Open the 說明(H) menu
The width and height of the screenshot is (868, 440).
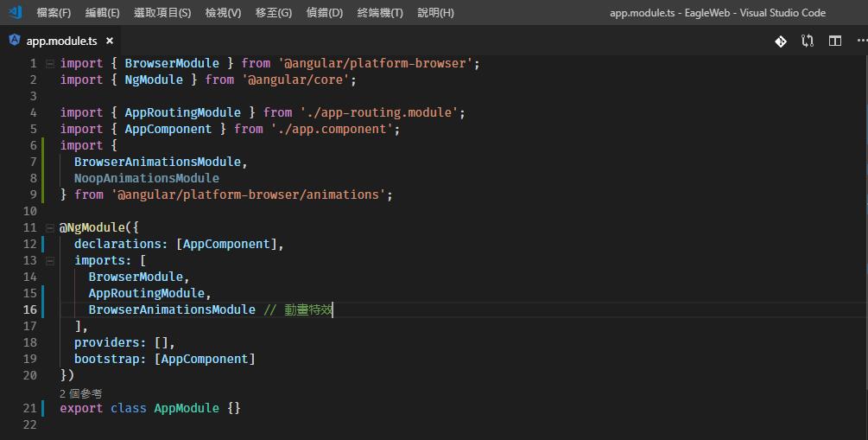coord(435,12)
